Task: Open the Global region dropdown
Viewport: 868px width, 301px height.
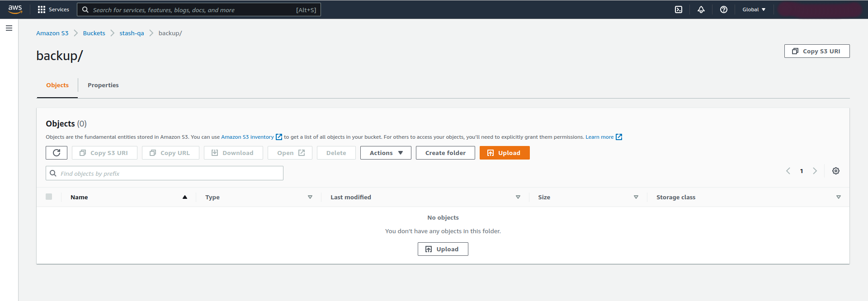Action: pos(754,9)
